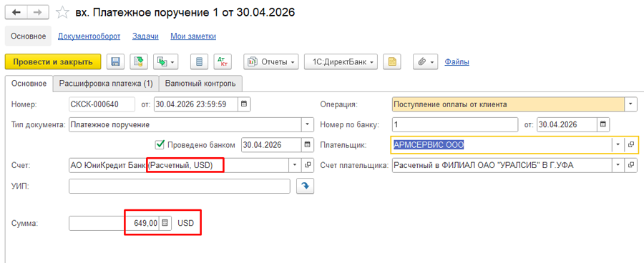Screen dimensions: 644x263
Task: Open the Задачи link
Action: coord(145,36)
